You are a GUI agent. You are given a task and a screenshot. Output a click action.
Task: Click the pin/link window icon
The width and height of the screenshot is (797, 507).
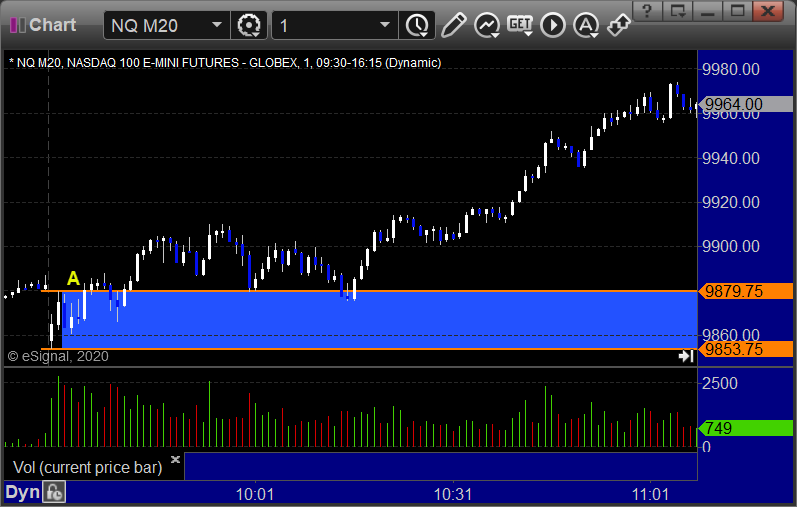(619, 25)
